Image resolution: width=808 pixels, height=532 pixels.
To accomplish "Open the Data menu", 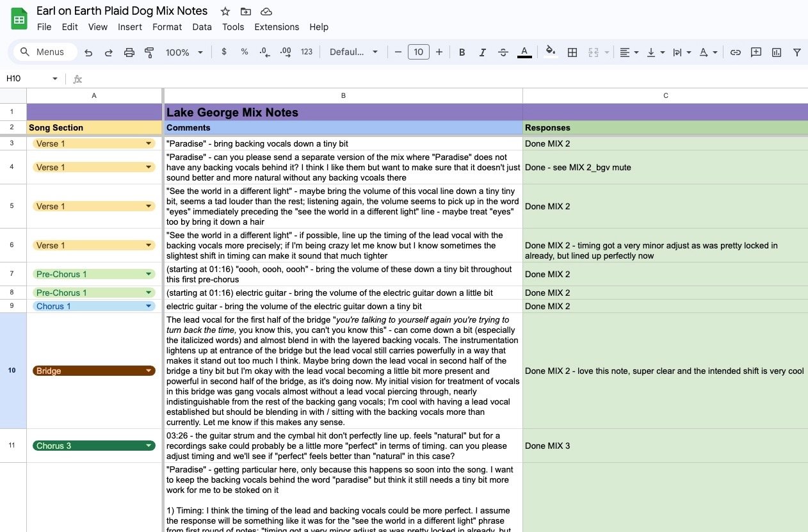I will (202, 27).
